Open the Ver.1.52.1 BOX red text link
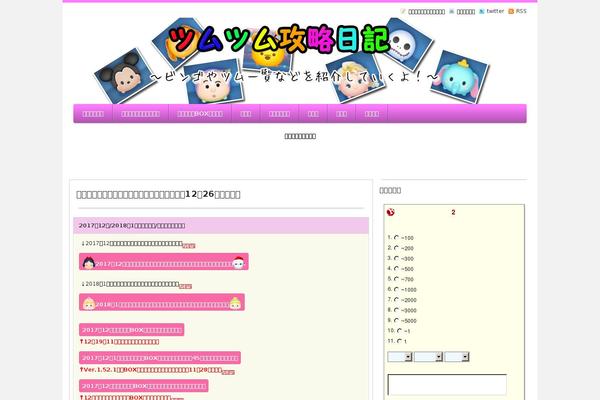600x400 pixels. (x=151, y=370)
